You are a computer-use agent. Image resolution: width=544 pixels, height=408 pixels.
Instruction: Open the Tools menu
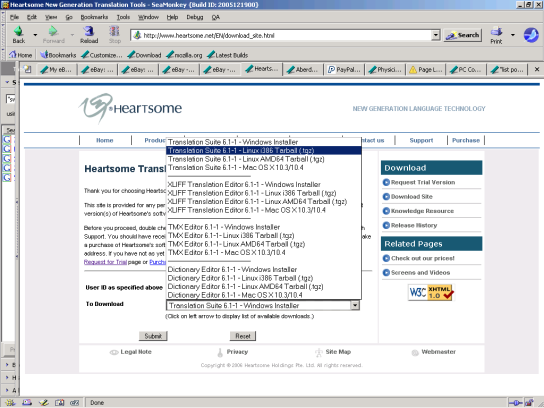click(123, 17)
